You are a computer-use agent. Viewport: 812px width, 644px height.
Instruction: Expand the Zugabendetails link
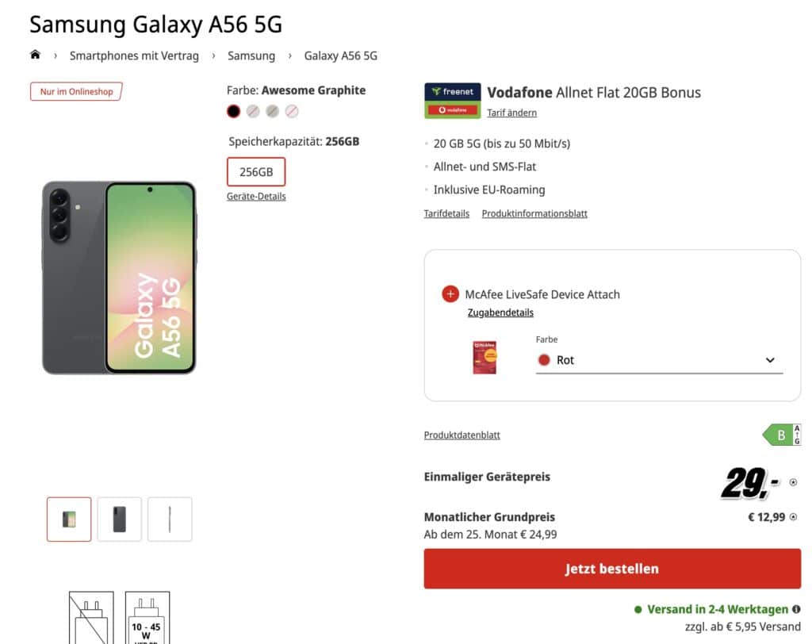[x=500, y=312]
